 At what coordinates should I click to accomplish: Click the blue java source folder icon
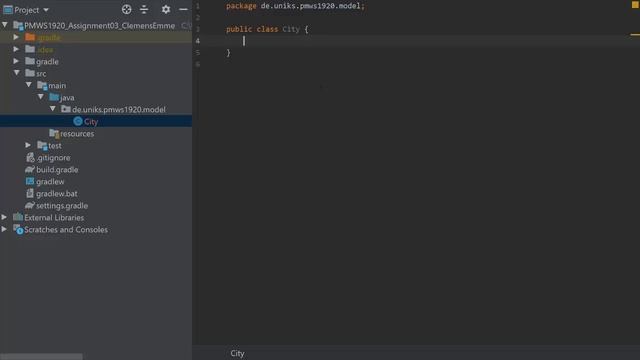click(54, 97)
